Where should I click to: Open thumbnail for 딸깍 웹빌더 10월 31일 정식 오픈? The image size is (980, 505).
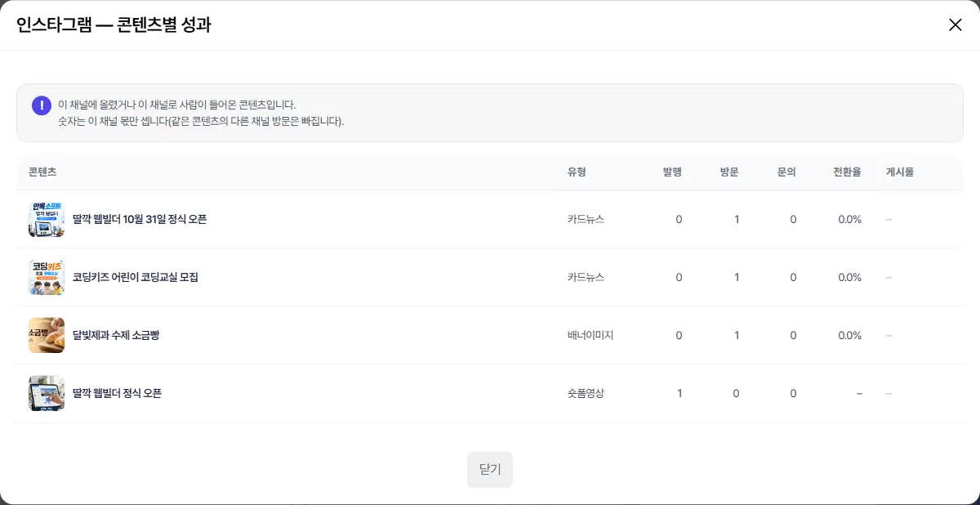tap(47, 219)
